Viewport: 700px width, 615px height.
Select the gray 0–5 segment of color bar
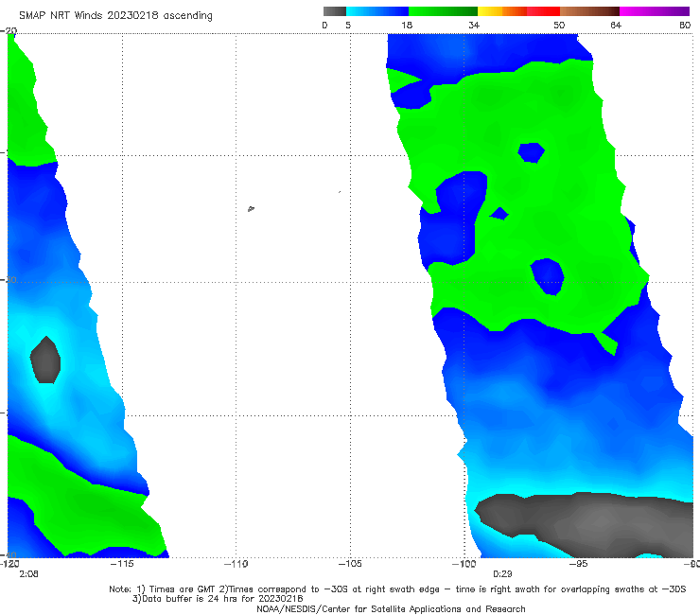pos(335,11)
